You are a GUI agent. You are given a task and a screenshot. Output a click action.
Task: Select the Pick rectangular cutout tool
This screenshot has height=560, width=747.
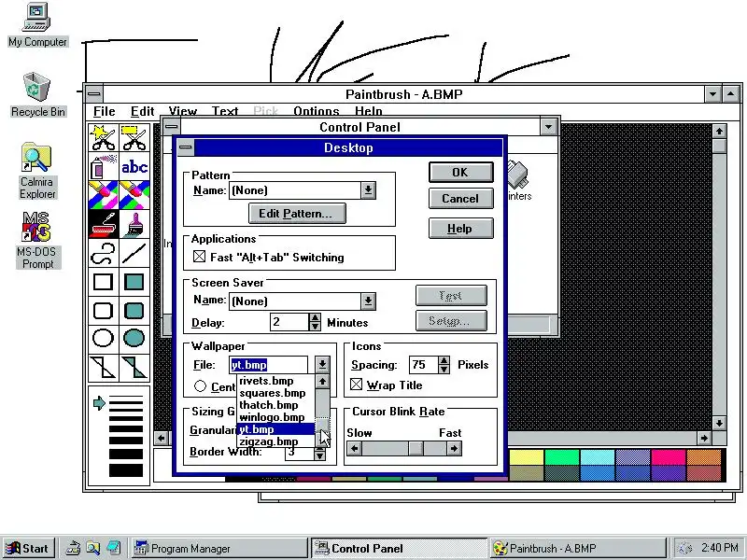click(134, 137)
